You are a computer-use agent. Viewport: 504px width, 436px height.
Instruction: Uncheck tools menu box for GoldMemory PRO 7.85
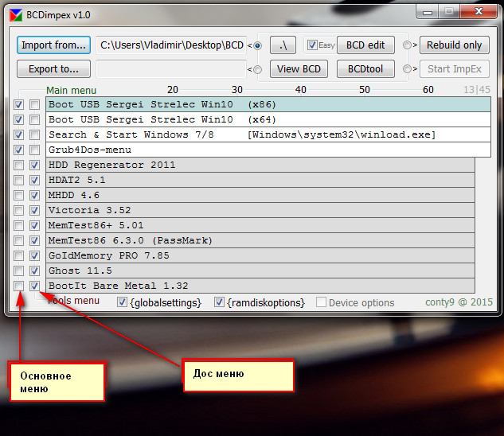[x=35, y=255]
